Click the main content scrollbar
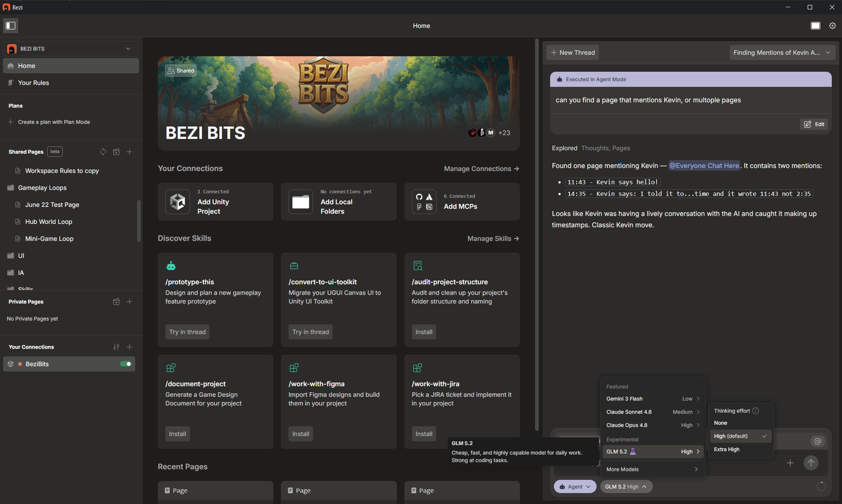Image resolution: width=842 pixels, height=504 pixels. (x=537, y=234)
